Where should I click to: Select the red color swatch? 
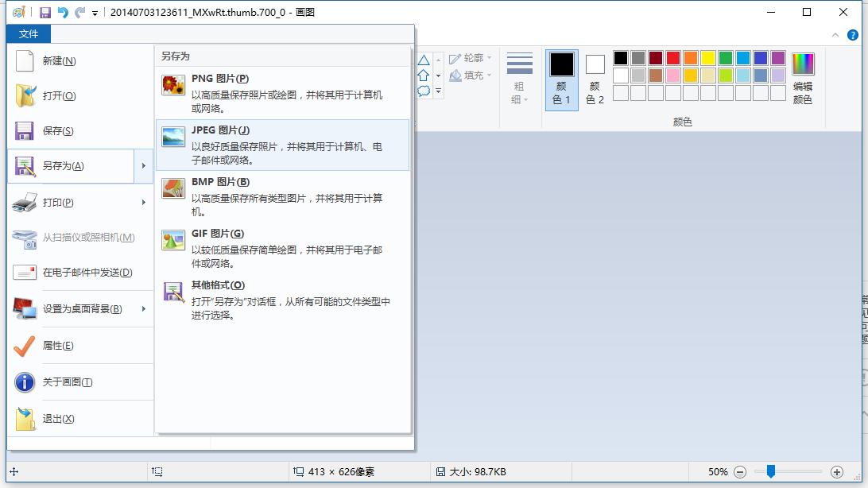click(672, 58)
